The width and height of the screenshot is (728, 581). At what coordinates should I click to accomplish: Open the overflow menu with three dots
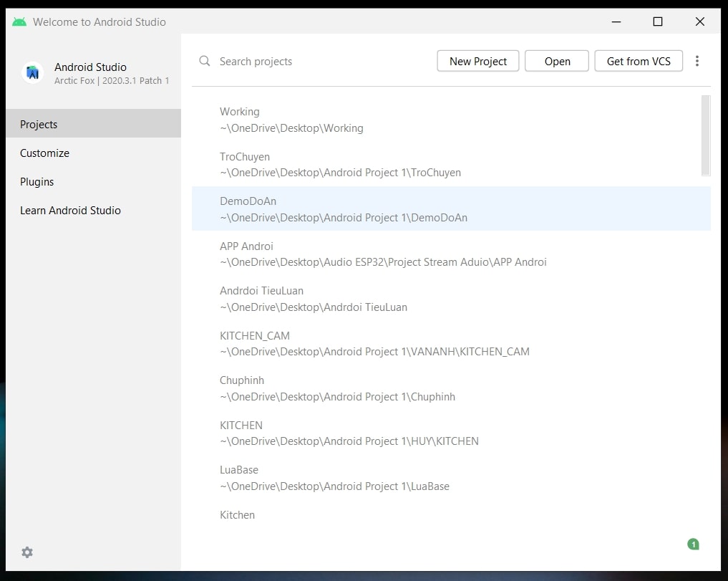pyautogui.click(x=697, y=61)
